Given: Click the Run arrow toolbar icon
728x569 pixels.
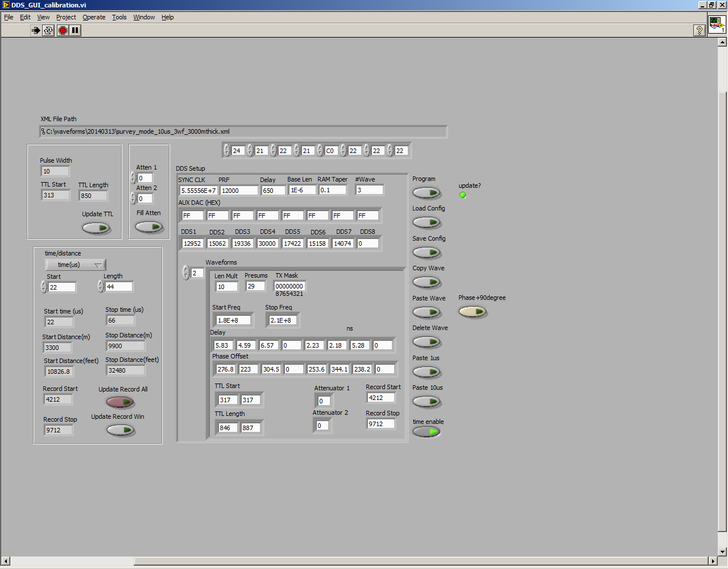Looking at the screenshot, I should click(36, 31).
